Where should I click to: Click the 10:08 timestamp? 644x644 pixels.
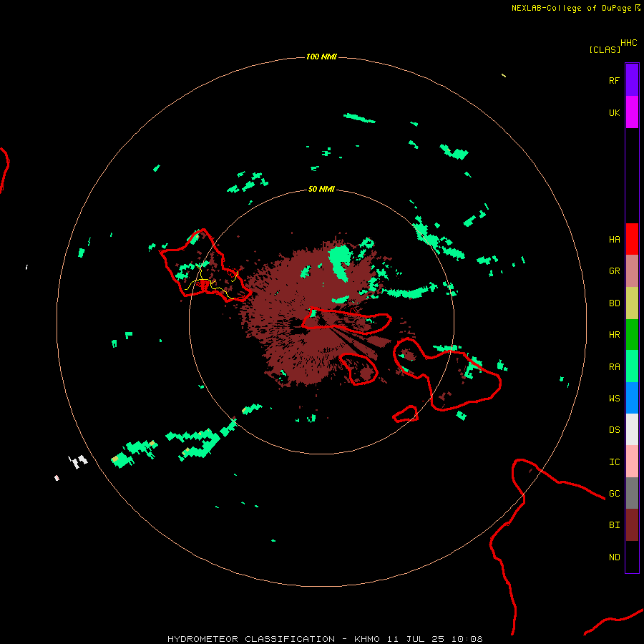pyautogui.click(x=467, y=639)
